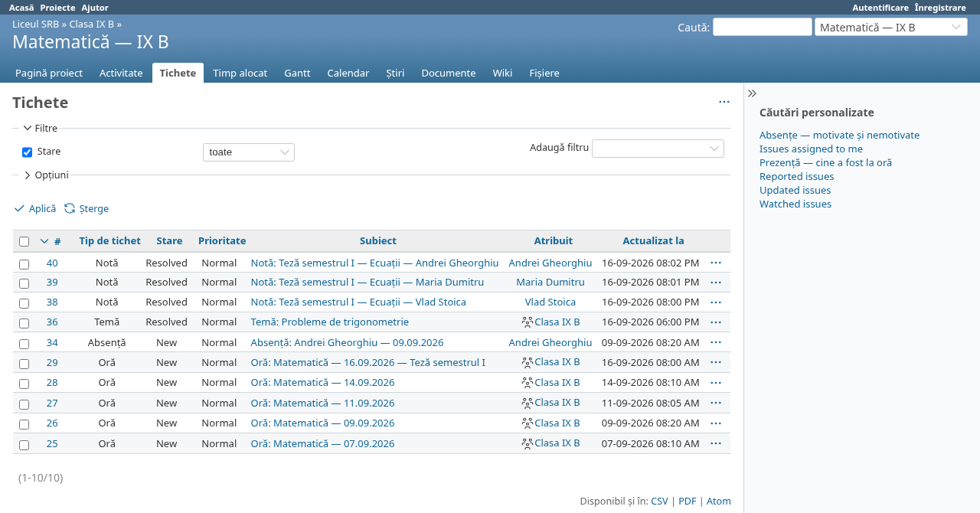Image resolution: width=980 pixels, height=513 pixels.
Task: Open the Fișiere tab
Action: pos(544,73)
